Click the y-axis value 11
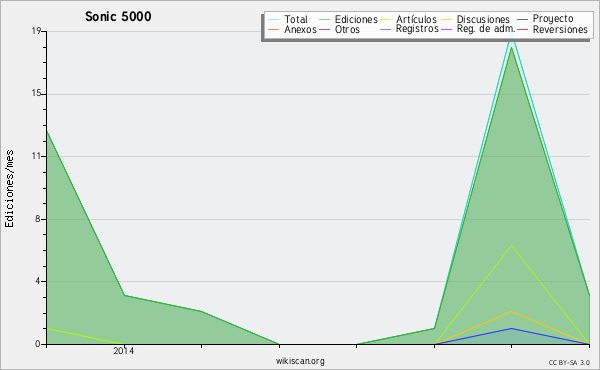 pos(36,156)
